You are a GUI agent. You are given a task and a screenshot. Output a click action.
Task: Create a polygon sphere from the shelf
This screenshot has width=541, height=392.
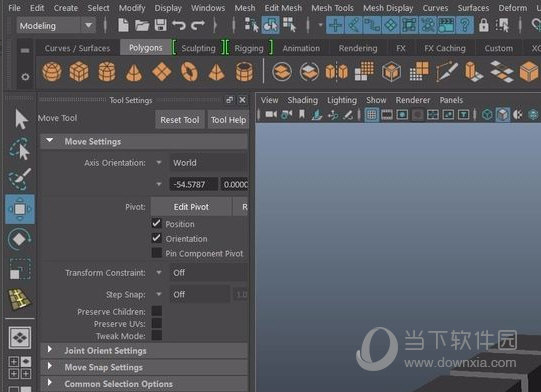click(52, 72)
